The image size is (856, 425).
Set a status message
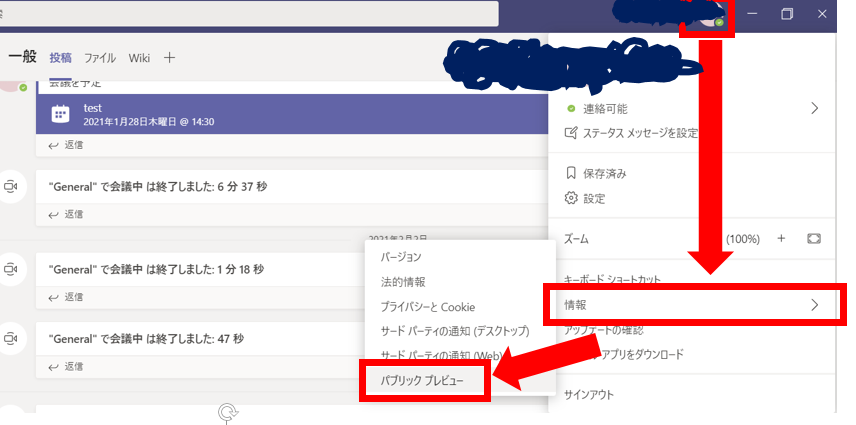tap(640, 133)
